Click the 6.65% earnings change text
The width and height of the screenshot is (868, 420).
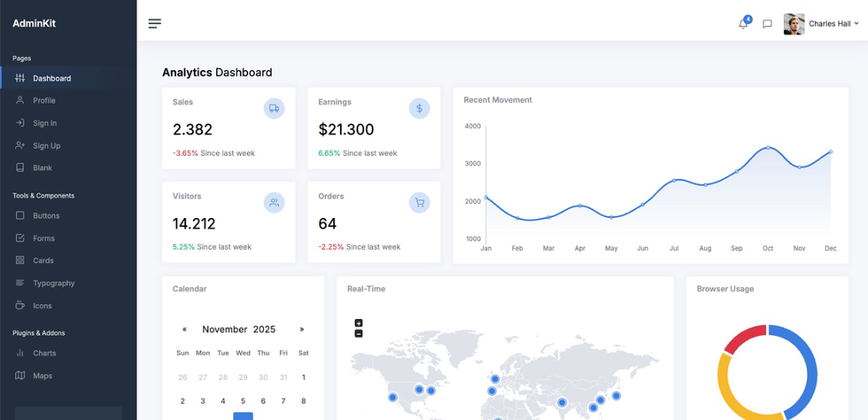point(329,153)
